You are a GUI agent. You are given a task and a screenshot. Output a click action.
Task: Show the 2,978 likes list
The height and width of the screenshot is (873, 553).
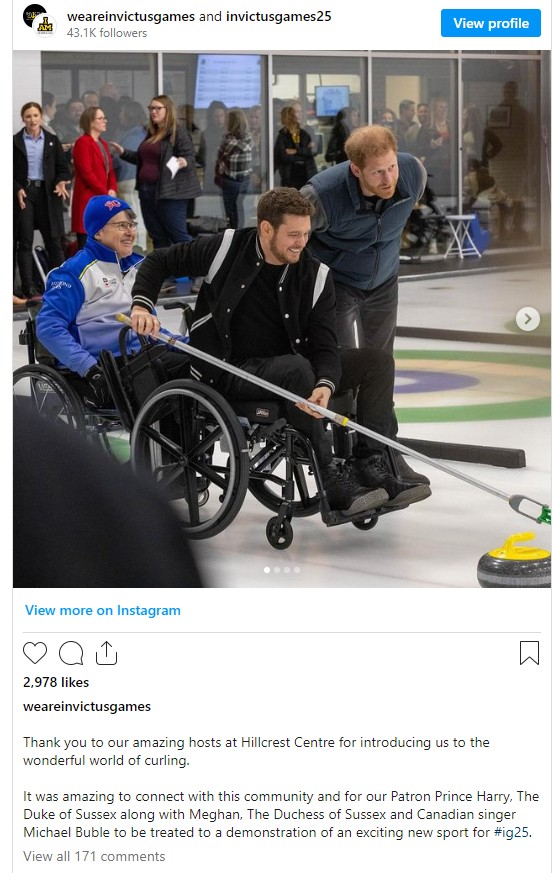pyautogui.click(x=56, y=682)
